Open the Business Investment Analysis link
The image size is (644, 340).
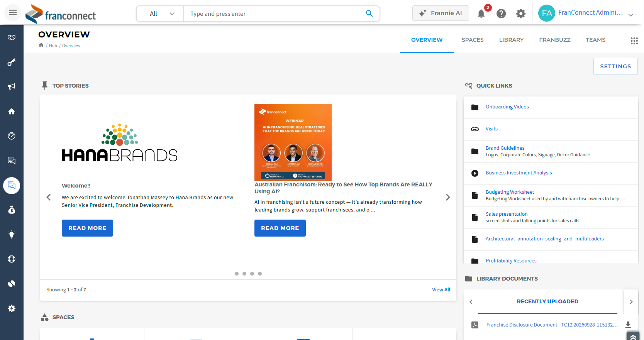click(x=519, y=173)
